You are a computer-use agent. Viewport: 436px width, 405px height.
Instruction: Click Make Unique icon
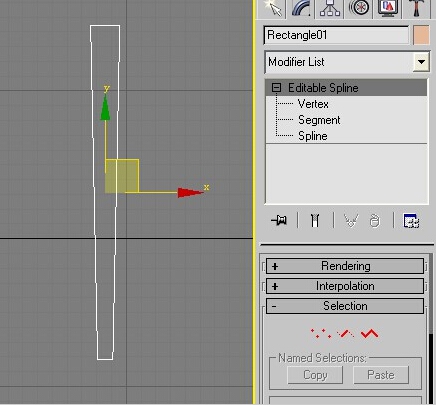pos(351,221)
